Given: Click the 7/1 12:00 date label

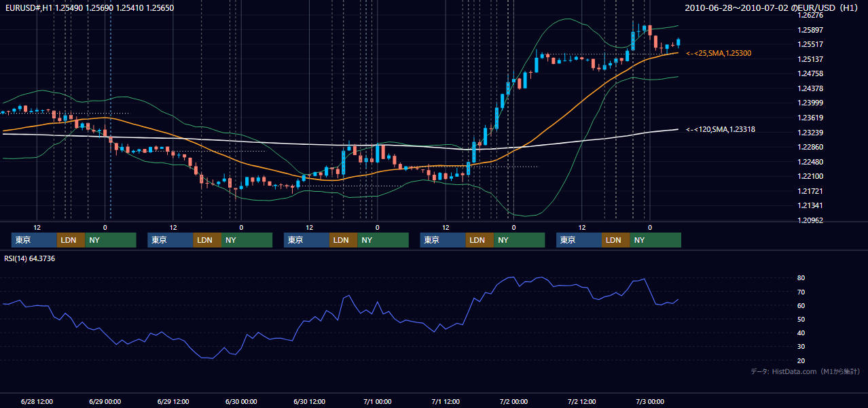Looking at the screenshot, I should (x=446, y=401).
